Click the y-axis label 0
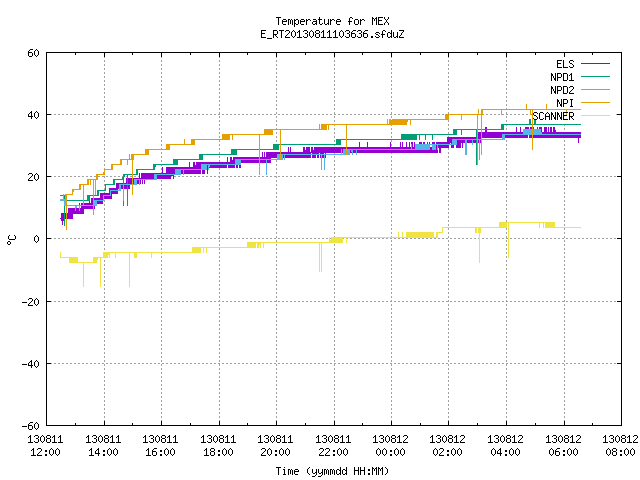This screenshot has width=640, height=480. [36, 239]
